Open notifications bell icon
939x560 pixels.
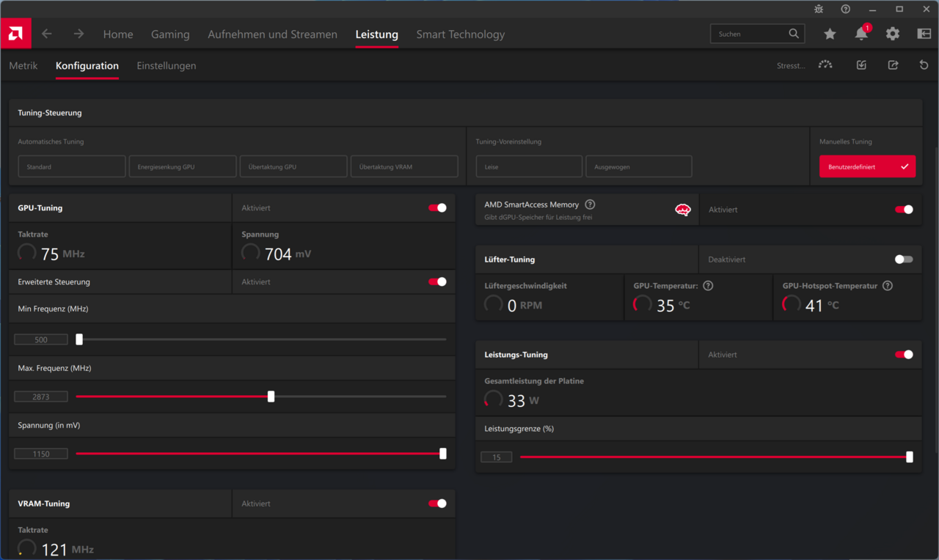point(861,34)
